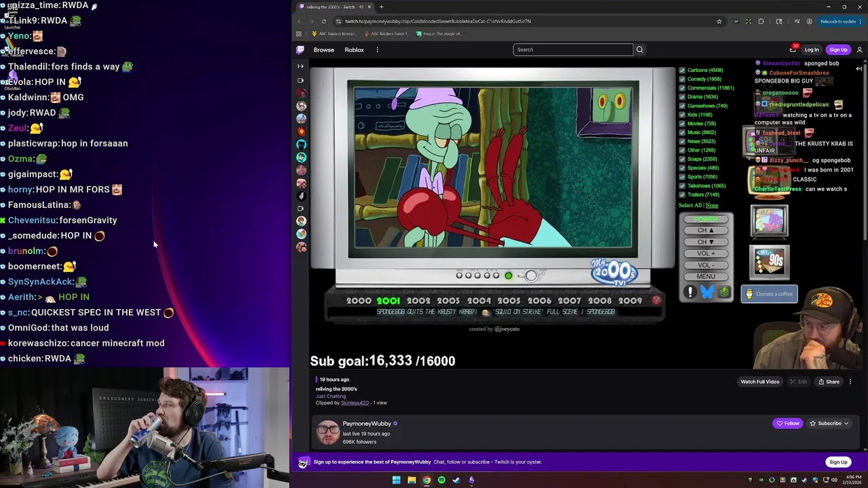The image size is (868, 488).
Task: Open the Windows Start menu
Action: point(396,480)
